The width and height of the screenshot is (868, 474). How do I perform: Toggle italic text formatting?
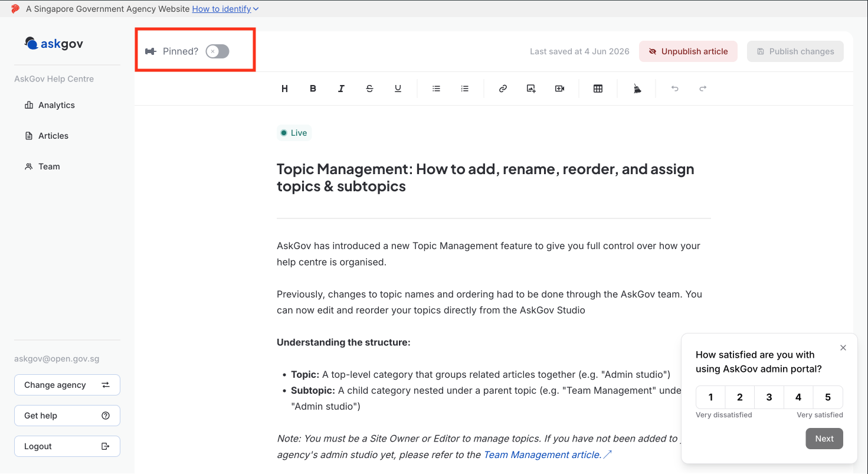341,89
